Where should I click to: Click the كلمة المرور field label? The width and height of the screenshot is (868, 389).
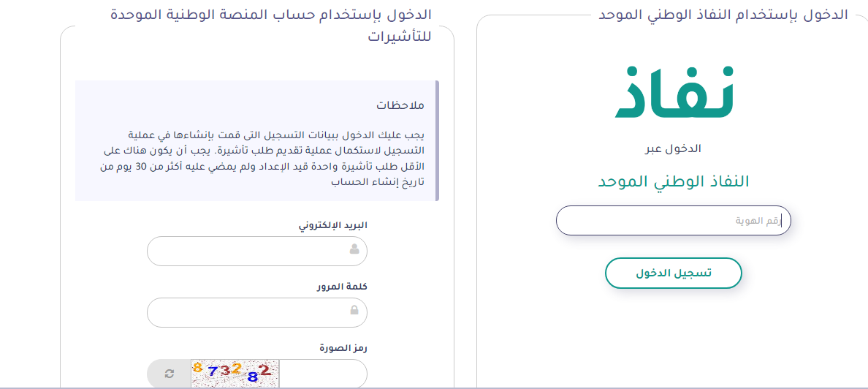[x=342, y=286]
